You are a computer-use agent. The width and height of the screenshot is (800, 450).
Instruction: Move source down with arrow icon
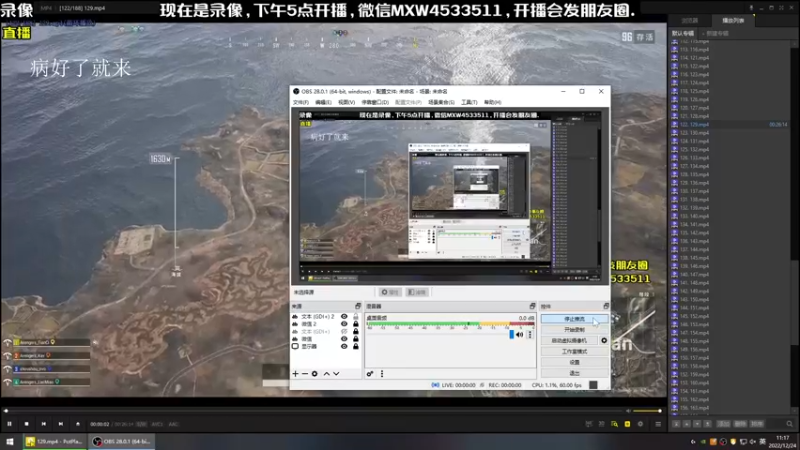pyautogui.click(x=336, y=374)
